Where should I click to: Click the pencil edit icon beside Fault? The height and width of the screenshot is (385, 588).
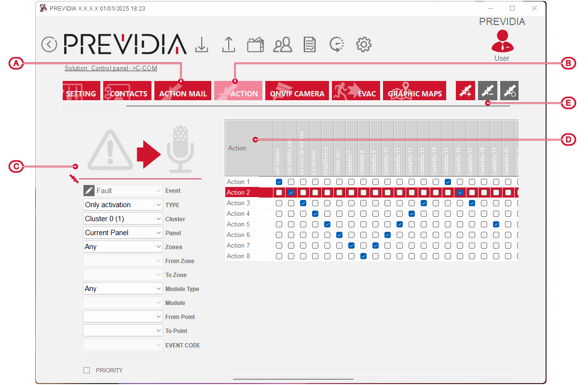tap(89, 191)
